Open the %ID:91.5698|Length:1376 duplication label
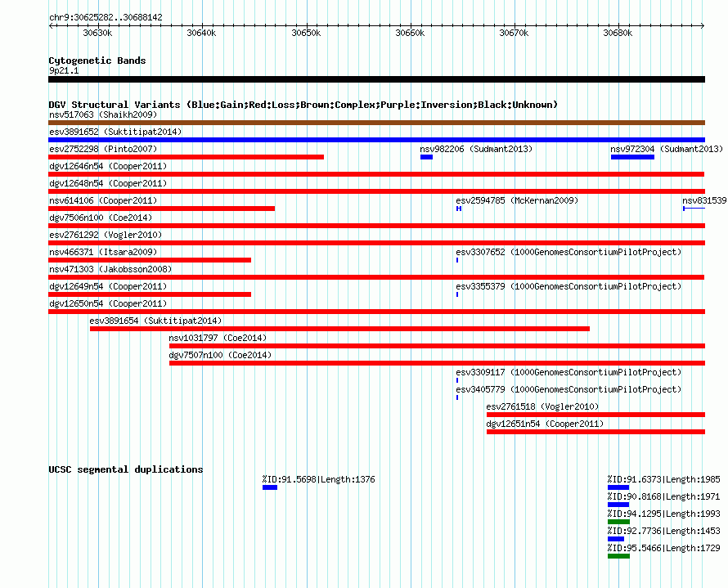728x588 pixels. (318, 479)
